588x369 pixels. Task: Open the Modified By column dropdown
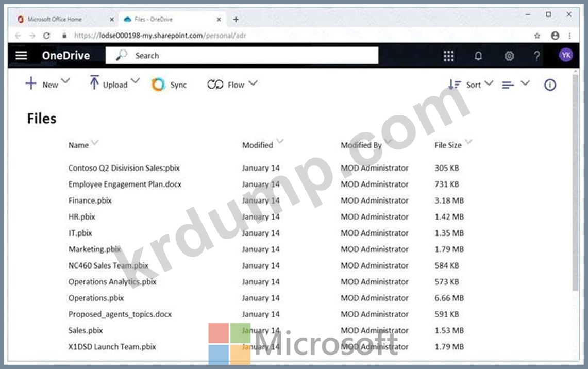coord(388,141)
